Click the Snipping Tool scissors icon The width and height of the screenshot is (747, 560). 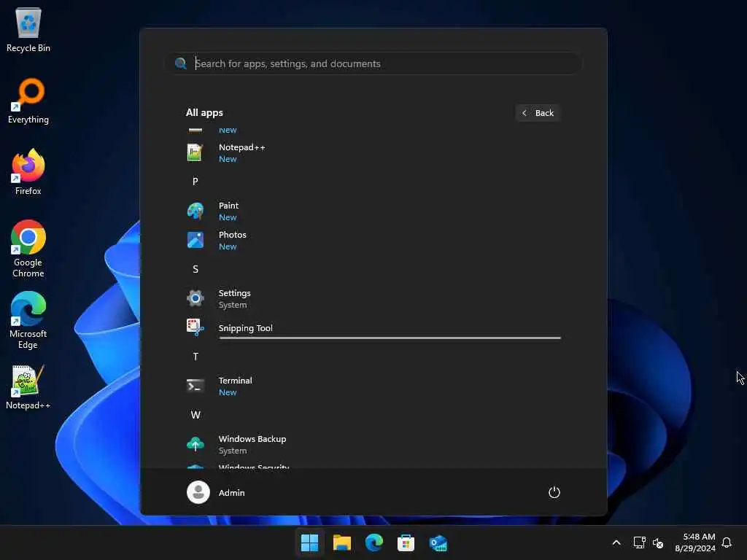pos(196,327)
